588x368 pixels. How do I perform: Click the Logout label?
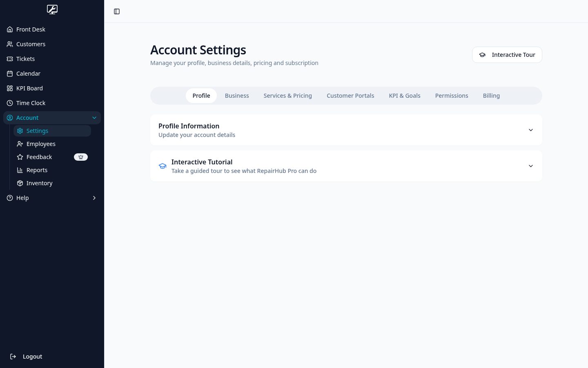pyautogui.click(x=33, y=357)
